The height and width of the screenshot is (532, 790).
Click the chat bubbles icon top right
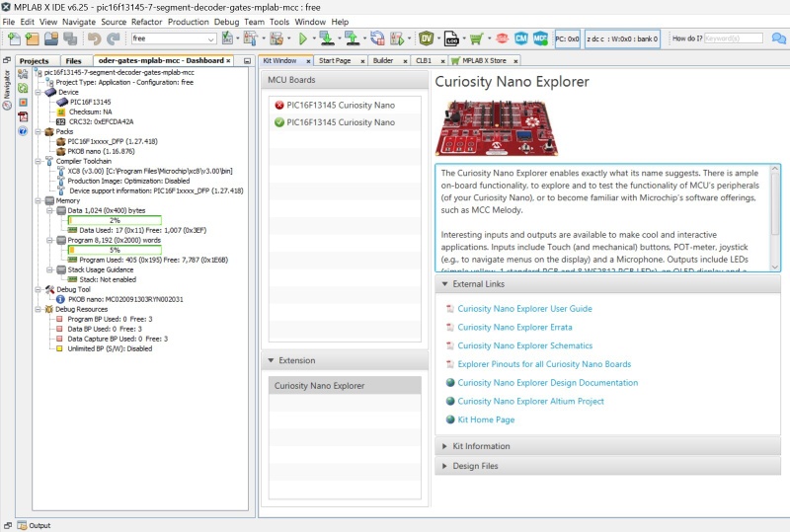coord(779,38)
